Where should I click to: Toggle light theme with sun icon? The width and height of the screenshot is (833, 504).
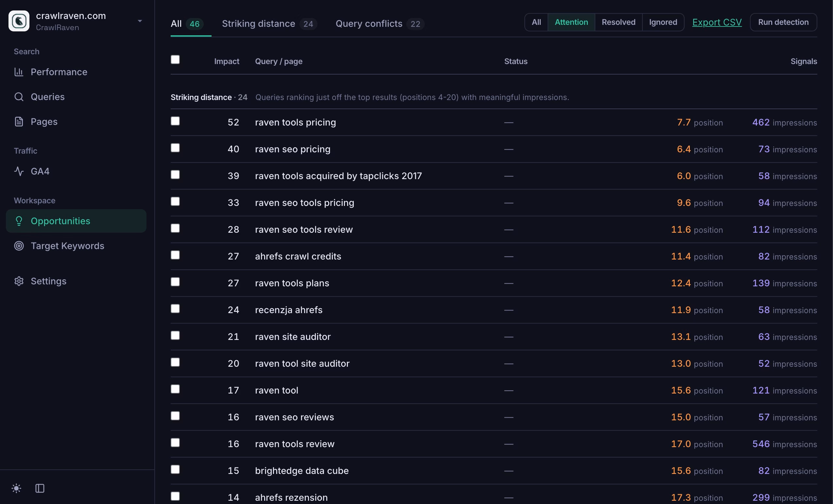tap(16, 488)
